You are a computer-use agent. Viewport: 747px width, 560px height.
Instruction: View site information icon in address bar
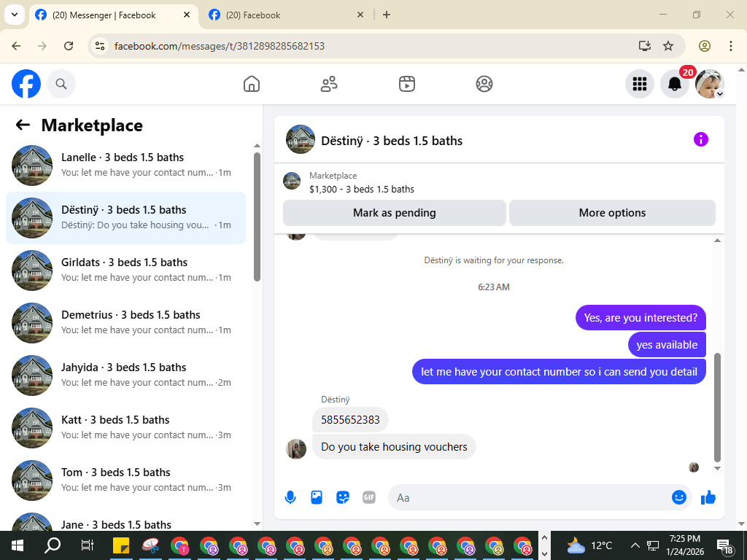(99, 46)
